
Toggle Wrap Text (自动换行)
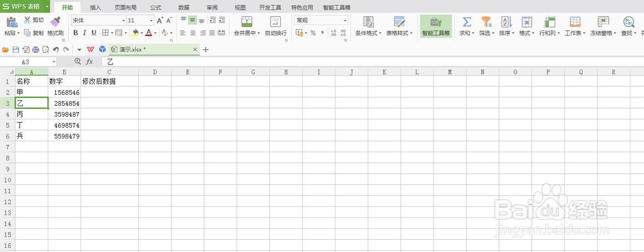click(276, 26)
